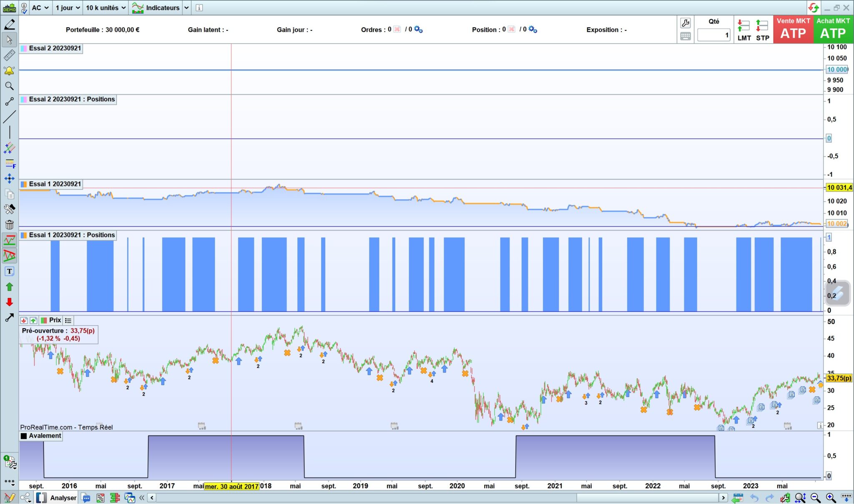The image size is (854, 504).
Task: Select the text annotation tool
Action: point(9,271)
